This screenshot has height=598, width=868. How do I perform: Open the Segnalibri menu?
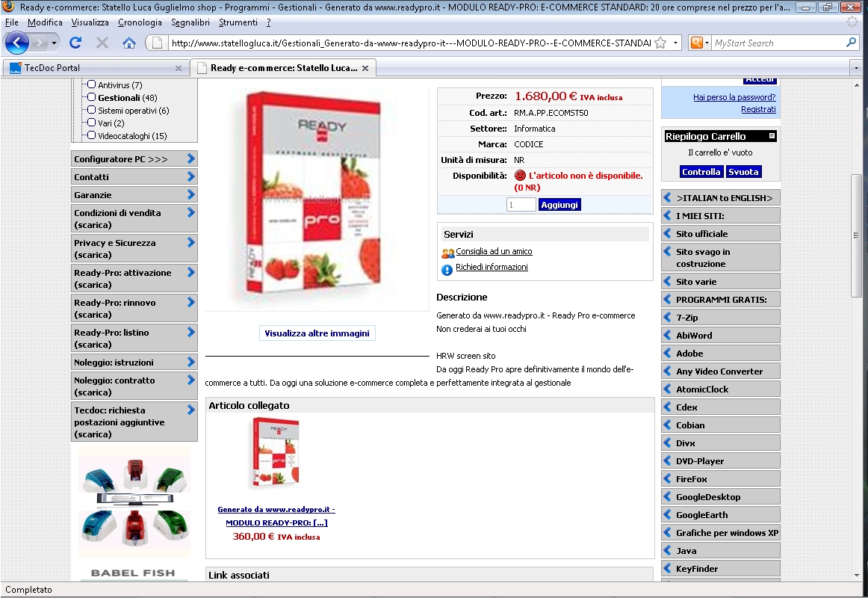coord(190,22)
